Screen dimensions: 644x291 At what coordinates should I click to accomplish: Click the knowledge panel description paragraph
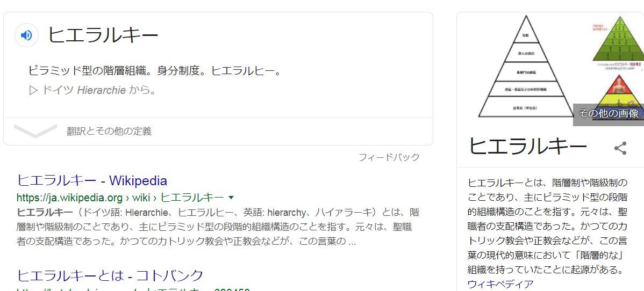coord(547,226)
